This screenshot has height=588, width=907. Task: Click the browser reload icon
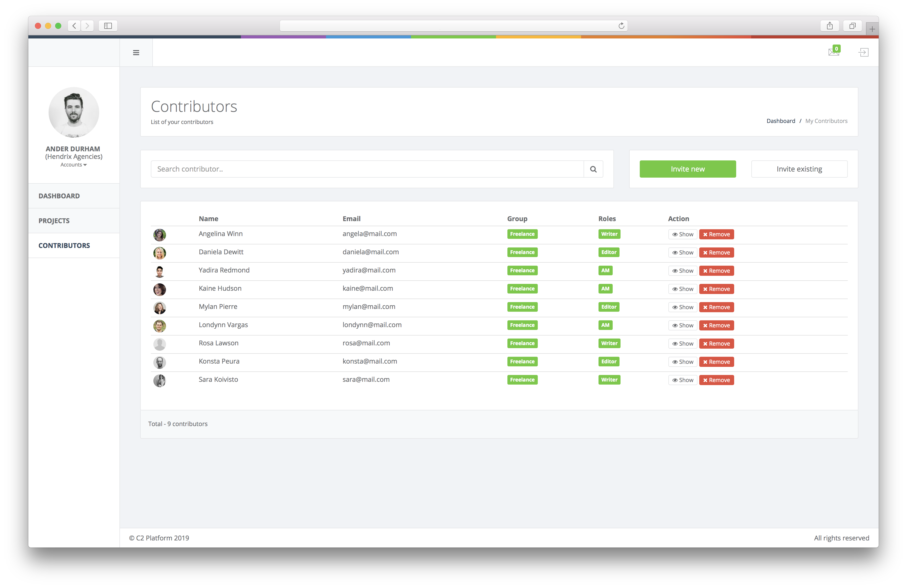[621, 26]
